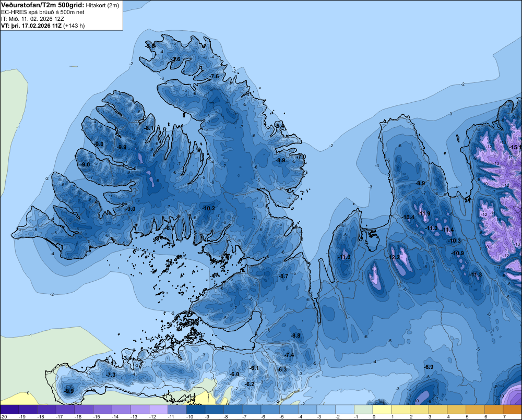
Task: Click the -5.4 temperature value on the map
Action: point(280,126)
